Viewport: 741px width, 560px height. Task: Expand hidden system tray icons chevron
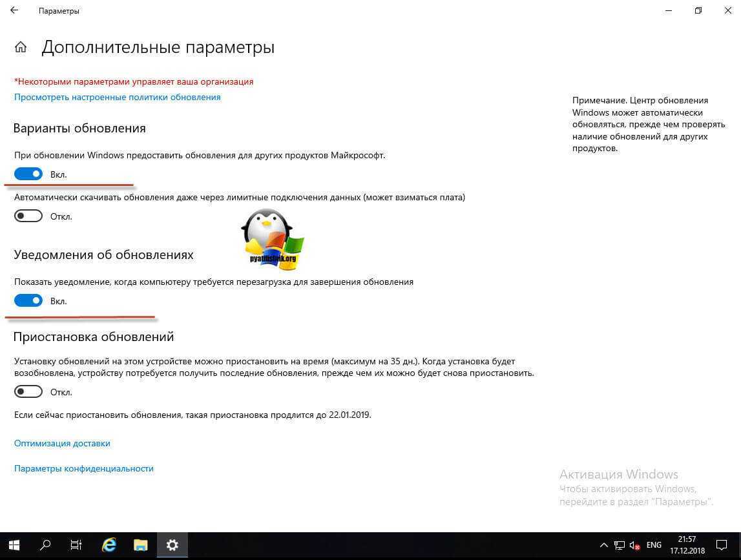[604, 545]
